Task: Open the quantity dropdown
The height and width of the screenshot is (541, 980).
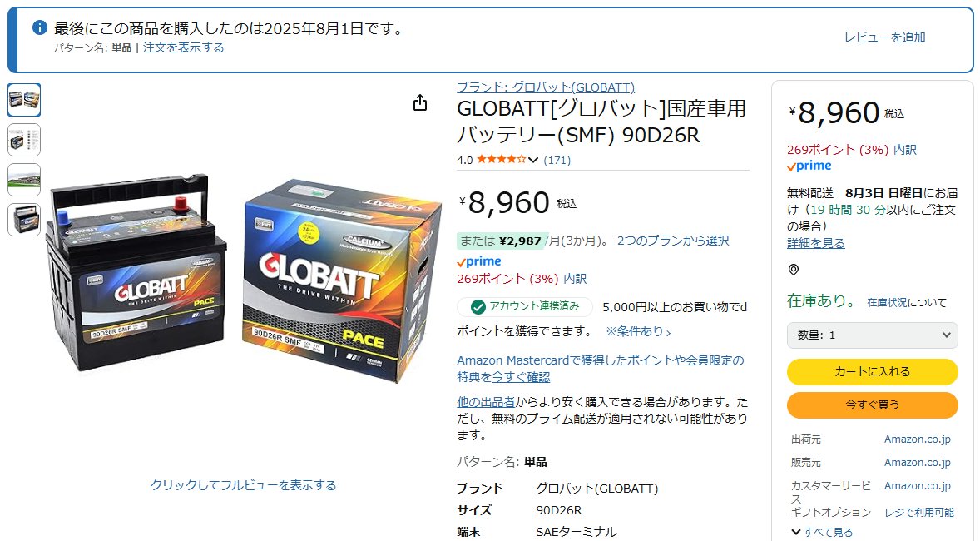Action: point(872,335)
